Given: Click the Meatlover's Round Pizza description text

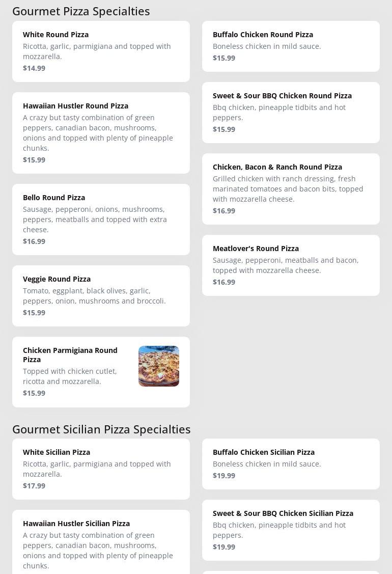Looking at the screenshot, I should tap(286, 265).
